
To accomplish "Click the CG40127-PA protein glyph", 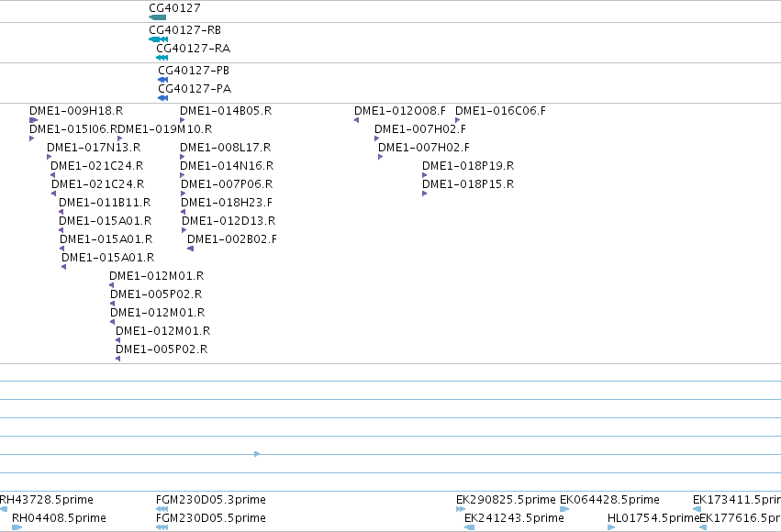I will click(x=162, y=98).
